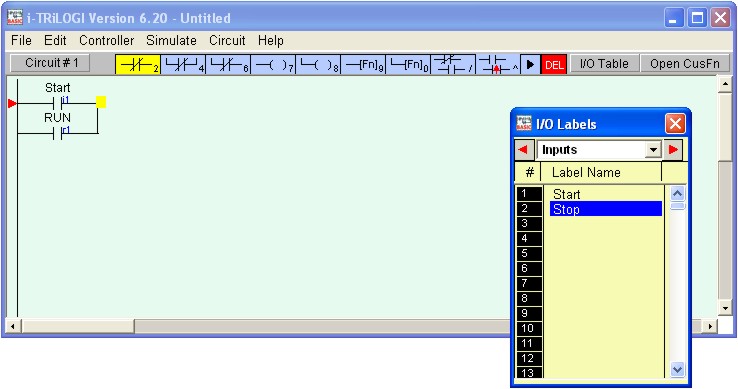
Task: Open the Simulate menu
Action: coord(171,41)
